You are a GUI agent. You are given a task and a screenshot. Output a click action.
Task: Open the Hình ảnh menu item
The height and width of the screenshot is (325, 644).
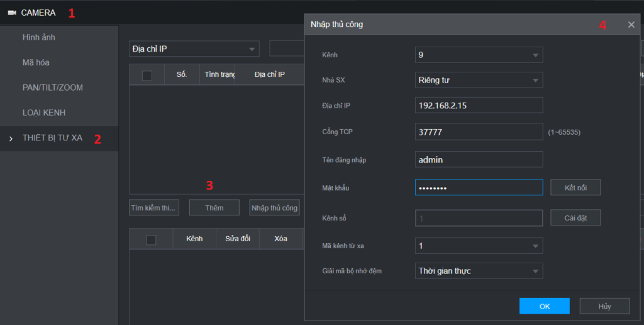(x=39, y=37)
